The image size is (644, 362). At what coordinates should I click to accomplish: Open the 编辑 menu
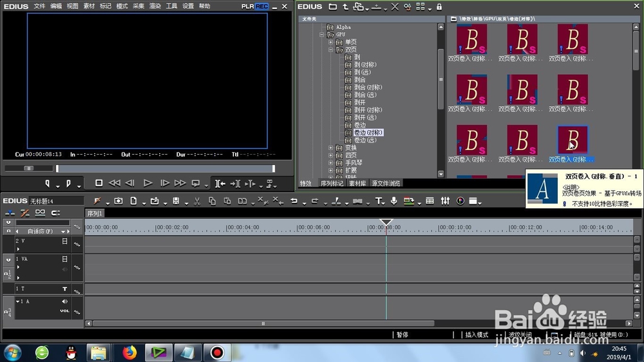pyautogui.click(x=56, y=6)
